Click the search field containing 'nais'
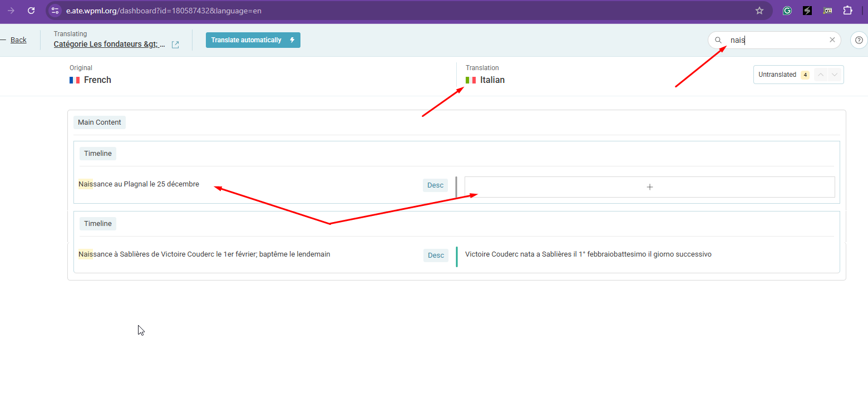The image size is (868, 413). 776,40
